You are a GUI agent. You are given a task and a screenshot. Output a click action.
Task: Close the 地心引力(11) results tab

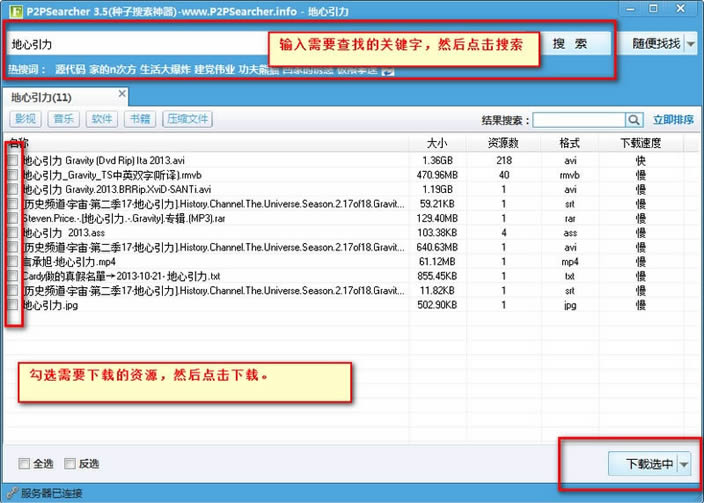(x=122, y=94)
